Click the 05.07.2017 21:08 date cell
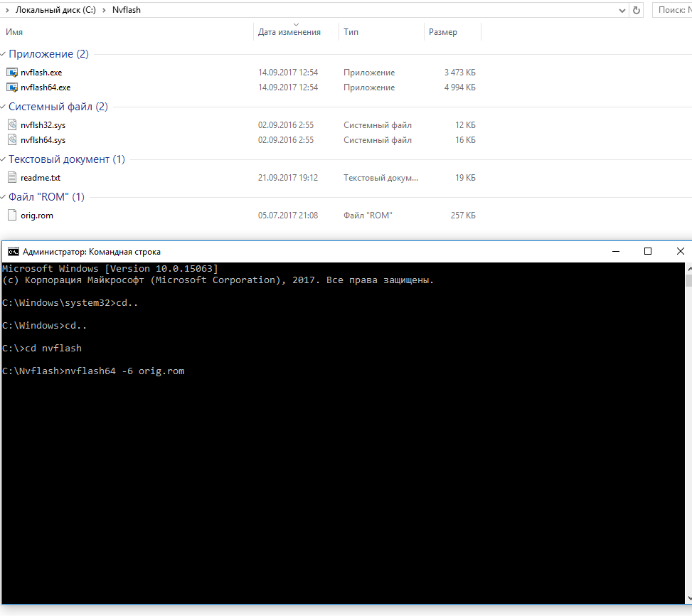 pos(288,216)
